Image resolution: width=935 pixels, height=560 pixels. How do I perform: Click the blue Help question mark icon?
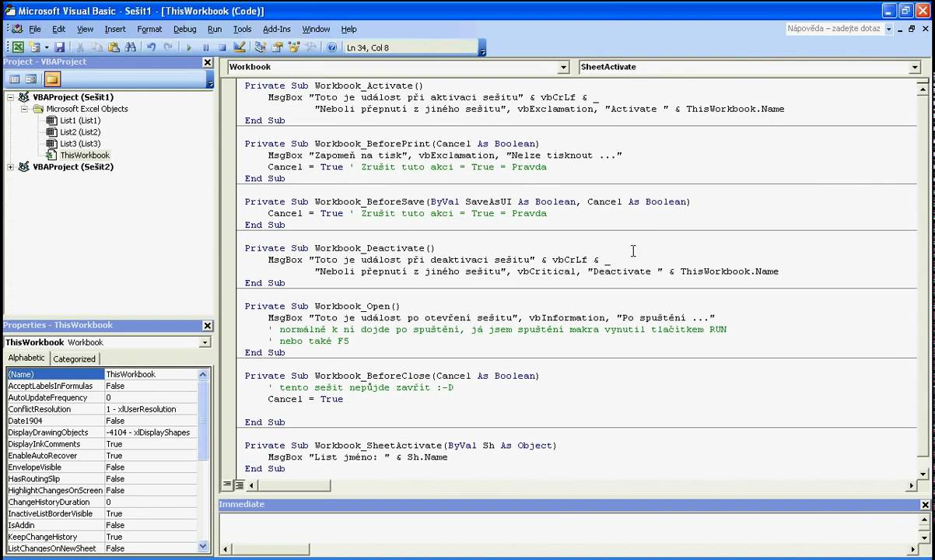point(332,47)
